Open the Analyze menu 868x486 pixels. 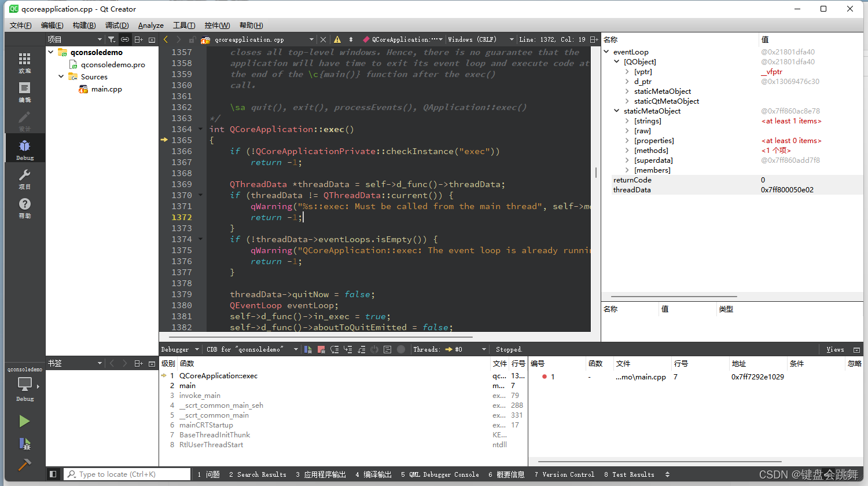pos(150,25)
